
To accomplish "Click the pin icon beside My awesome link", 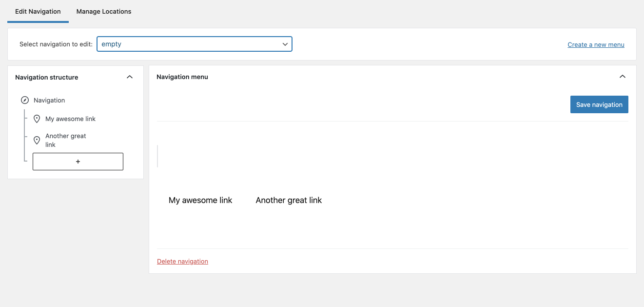I will click(38, 119).
